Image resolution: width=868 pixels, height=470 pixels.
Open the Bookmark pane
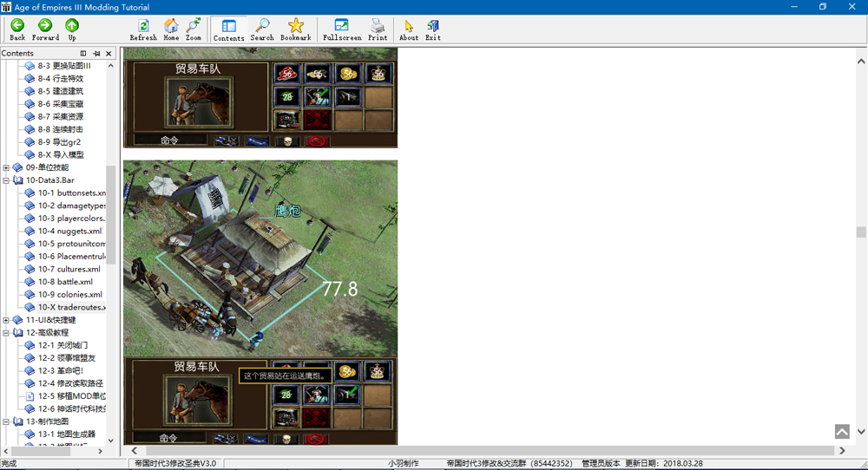[x=296, y=29]
